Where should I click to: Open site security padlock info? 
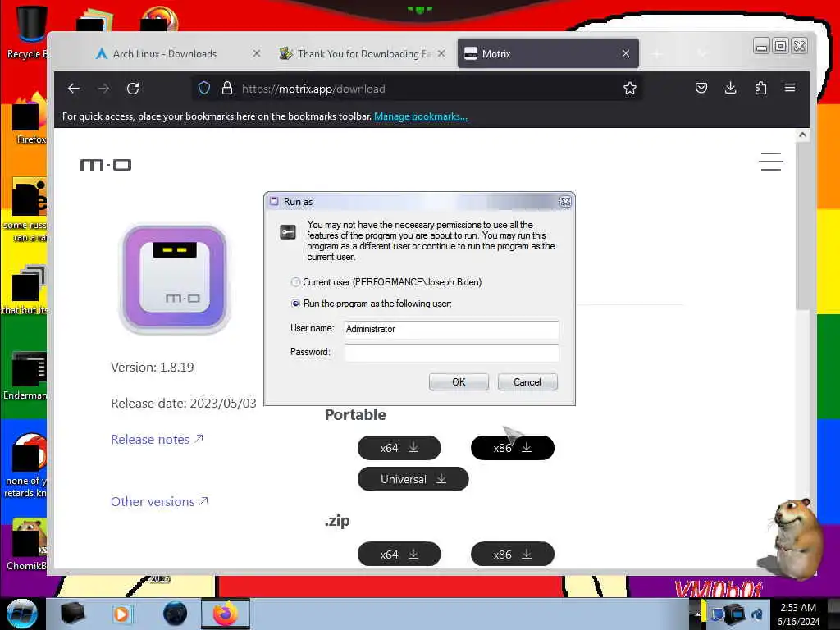227,89
